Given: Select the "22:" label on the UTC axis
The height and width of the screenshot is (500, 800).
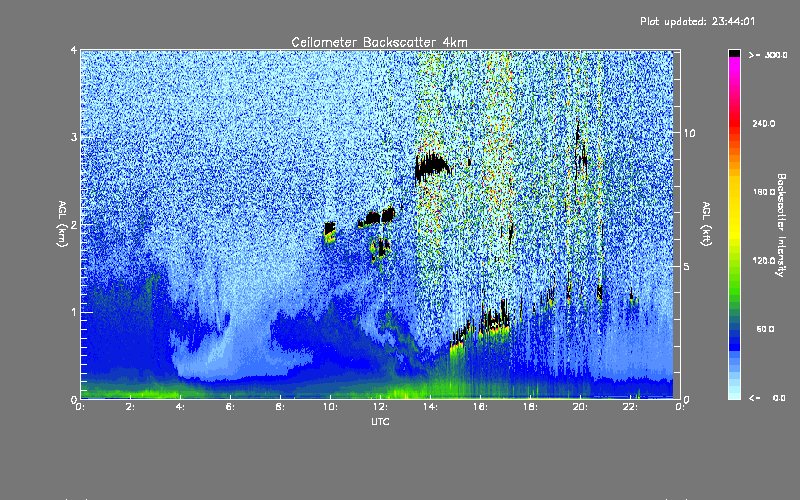Looking at the screenshot, I should [630, 407].
